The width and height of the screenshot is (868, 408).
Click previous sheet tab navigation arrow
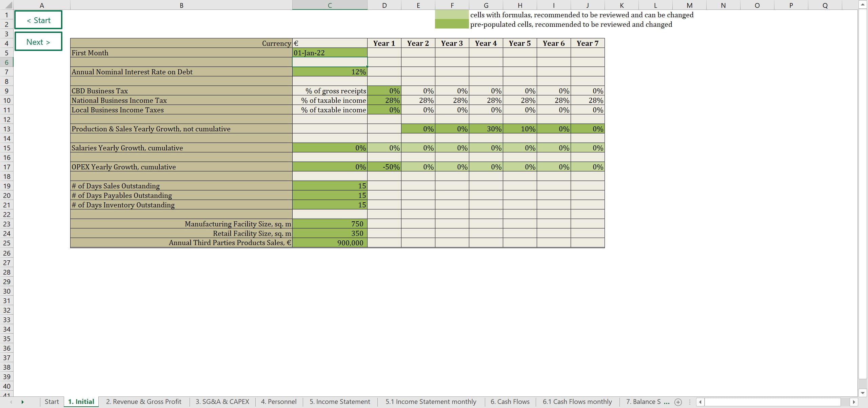click(x=11, y=402)
